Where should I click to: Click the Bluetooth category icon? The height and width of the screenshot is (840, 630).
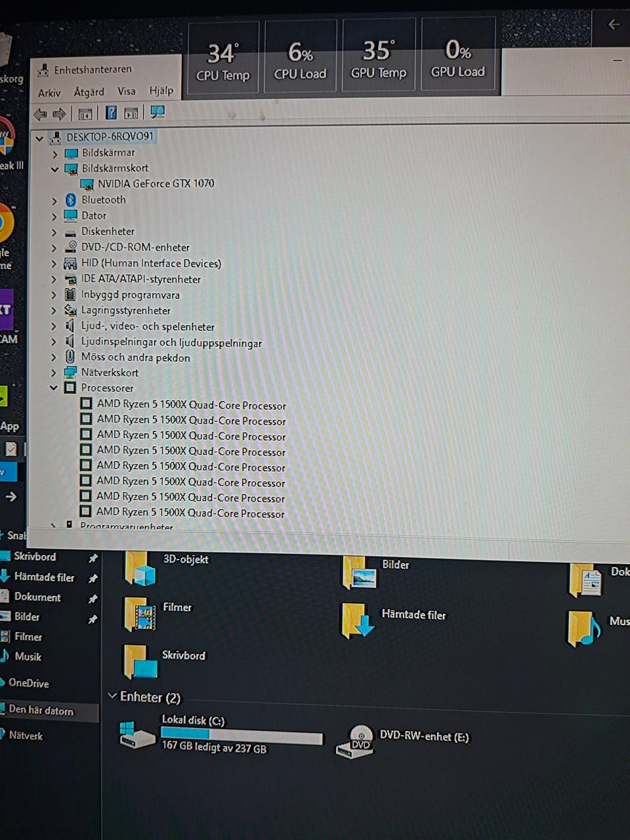click(71, 200)
